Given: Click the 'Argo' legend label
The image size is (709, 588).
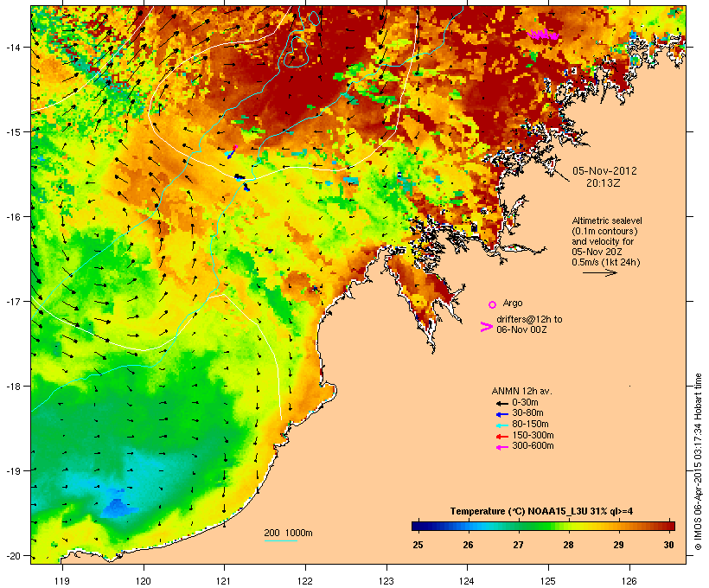Looking at the screenshot, I should tap(513, 303).
